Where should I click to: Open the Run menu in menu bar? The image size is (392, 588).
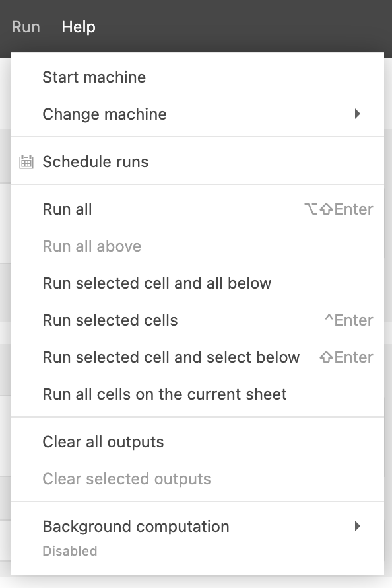(x=26, y=27)
